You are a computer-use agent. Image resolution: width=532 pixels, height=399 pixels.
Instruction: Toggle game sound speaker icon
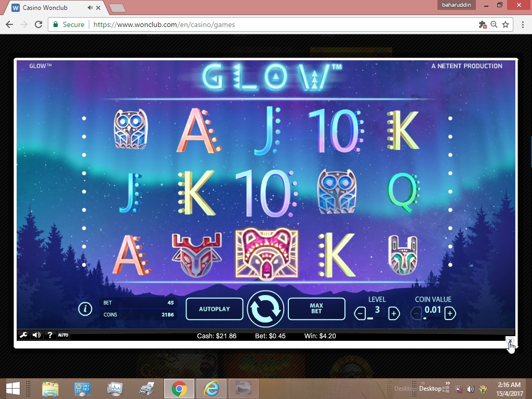tap(36, 335)
